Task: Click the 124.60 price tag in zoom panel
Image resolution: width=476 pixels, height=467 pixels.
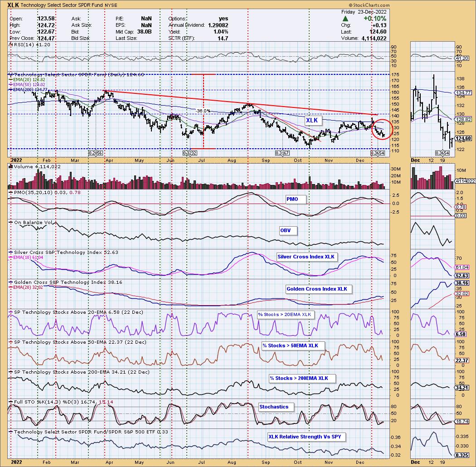Action: 463,138
